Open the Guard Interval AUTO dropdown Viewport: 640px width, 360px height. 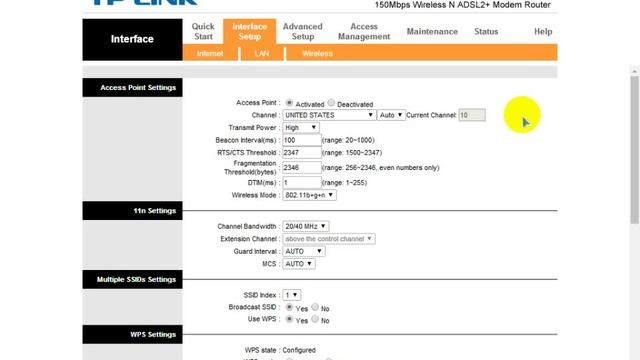pos(304,251)
